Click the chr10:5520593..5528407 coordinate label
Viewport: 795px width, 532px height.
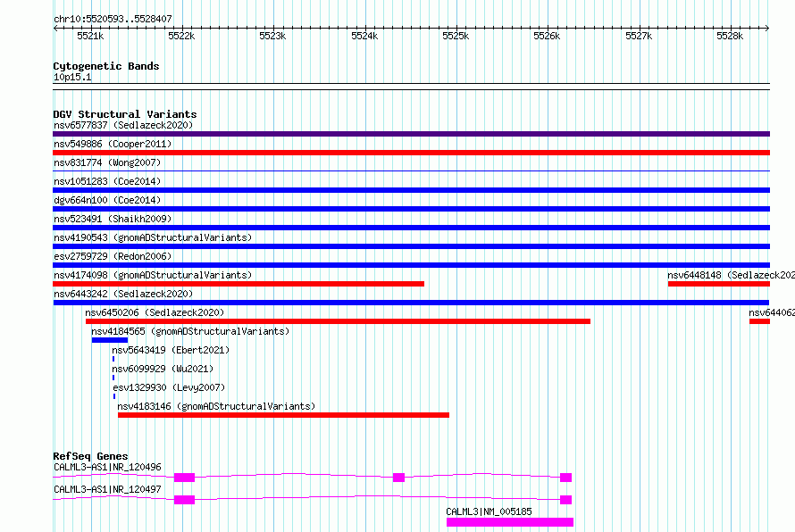point(113,19)
